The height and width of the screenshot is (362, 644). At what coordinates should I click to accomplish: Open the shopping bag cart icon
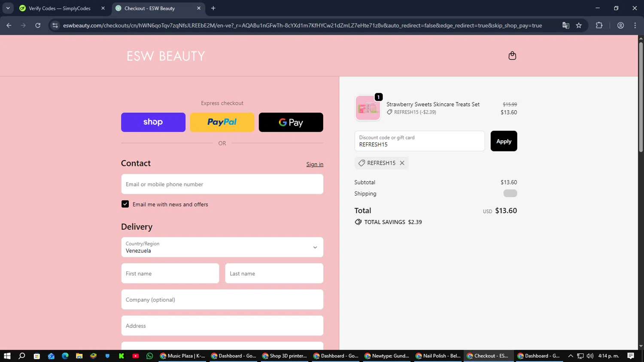[512, 56]
